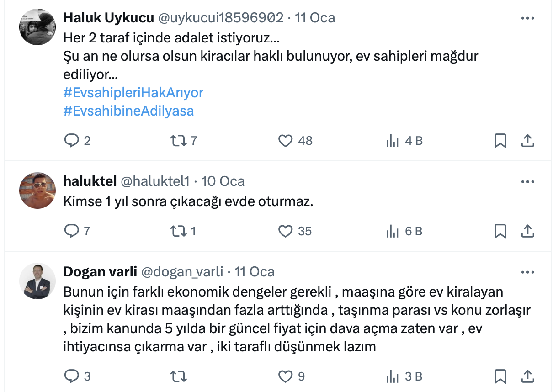The width and height of the screenshot is (553, 392).
Task: Share Haluk Uykucu's tweet
Action: tap(528, 141)
